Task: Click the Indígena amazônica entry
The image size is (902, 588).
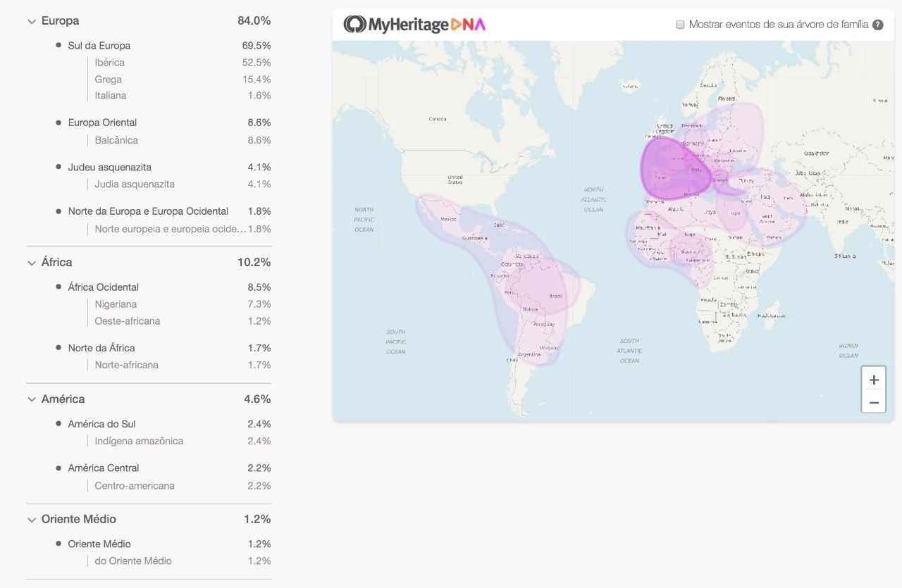Action: click(139, 442)
